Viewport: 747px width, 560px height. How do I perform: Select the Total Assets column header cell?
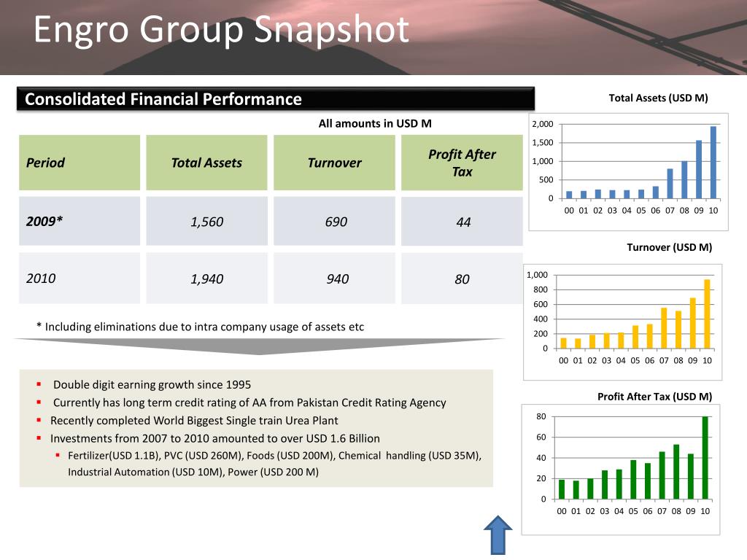click(x=206, y=163)
